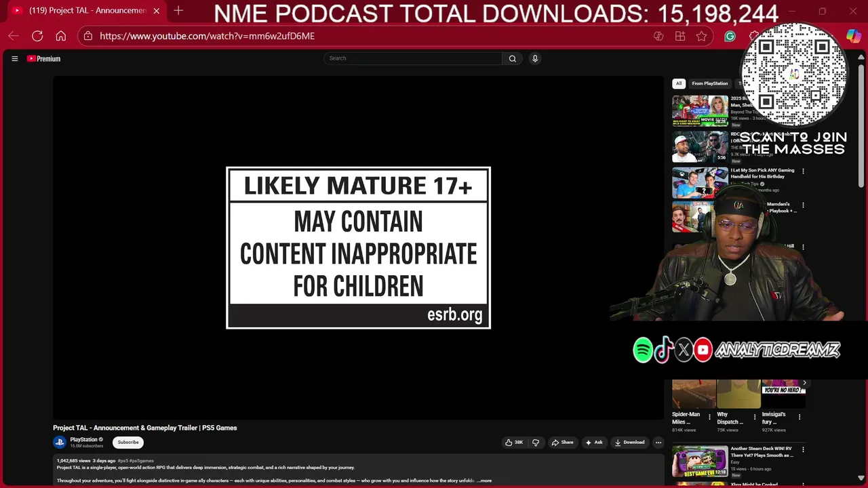Open Another Steam Deck WIN video title
This screenshot has width=868, height=488.
(x=762, y=452)
